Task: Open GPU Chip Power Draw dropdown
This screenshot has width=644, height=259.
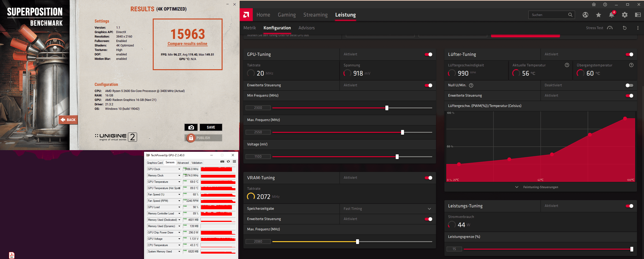Action: click(179, 232)
